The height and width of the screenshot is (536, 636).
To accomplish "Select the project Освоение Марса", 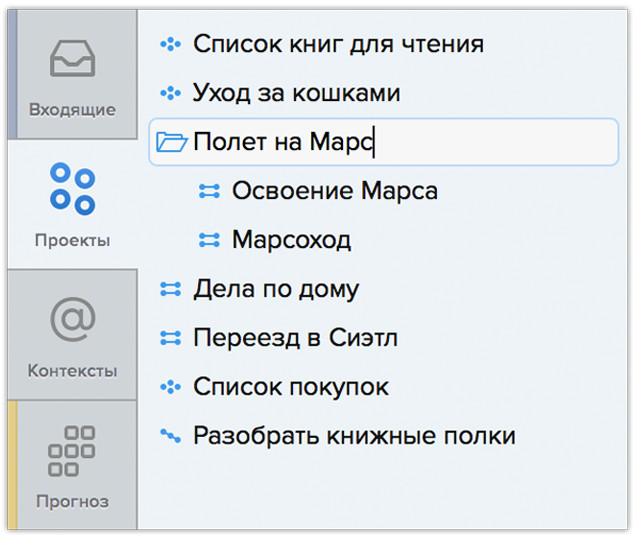I will click(335, 191).
